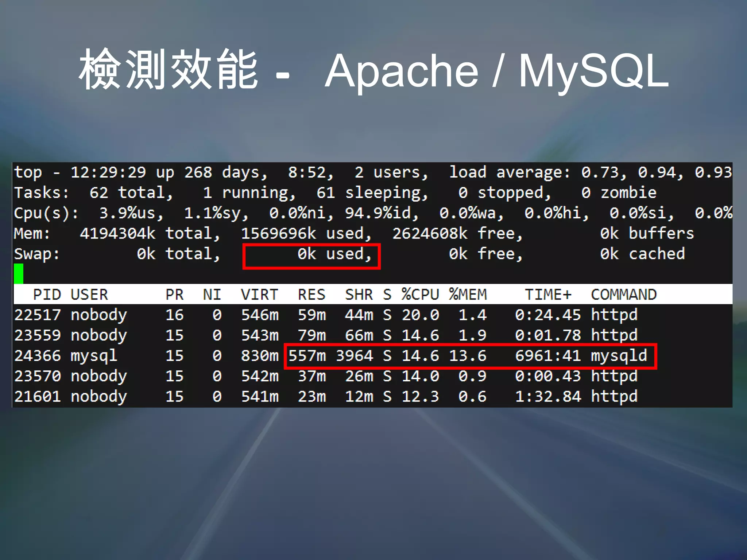Click the TIME+ column header
The width and height of the screenshot is (747, 560).
pos(548,295)
